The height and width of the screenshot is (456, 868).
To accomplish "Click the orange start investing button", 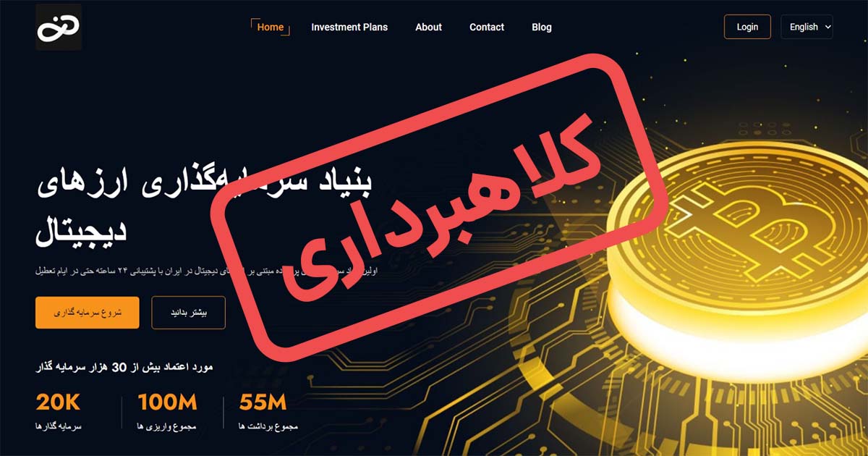I will pyautogui.click(x=87, y=313).
